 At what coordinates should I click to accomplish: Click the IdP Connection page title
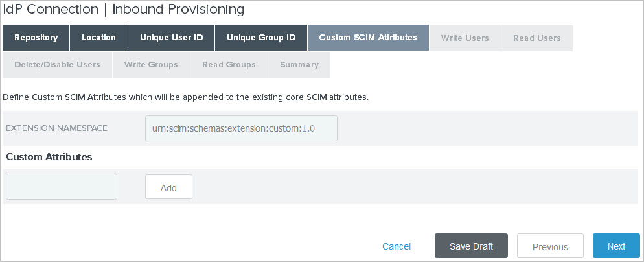[124, 9]
